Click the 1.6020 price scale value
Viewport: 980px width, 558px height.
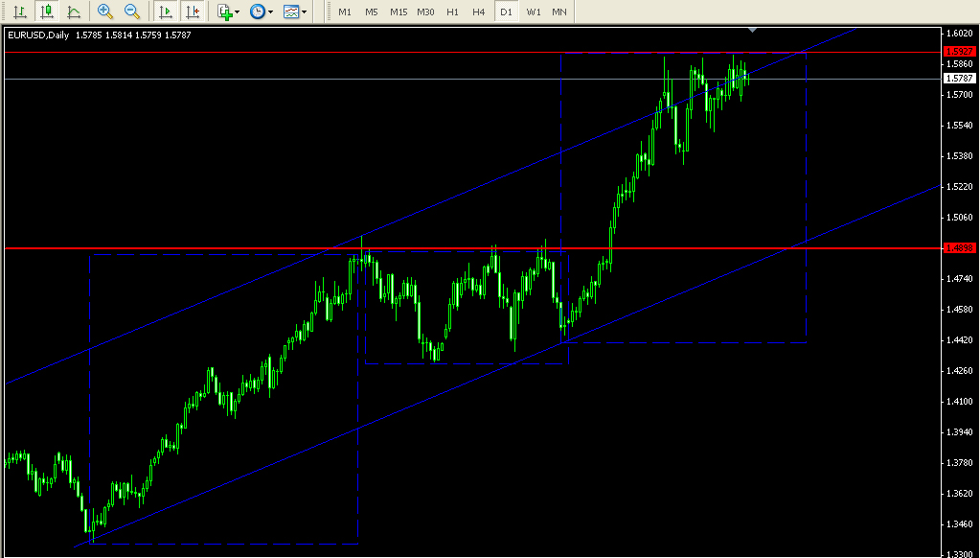959,34
